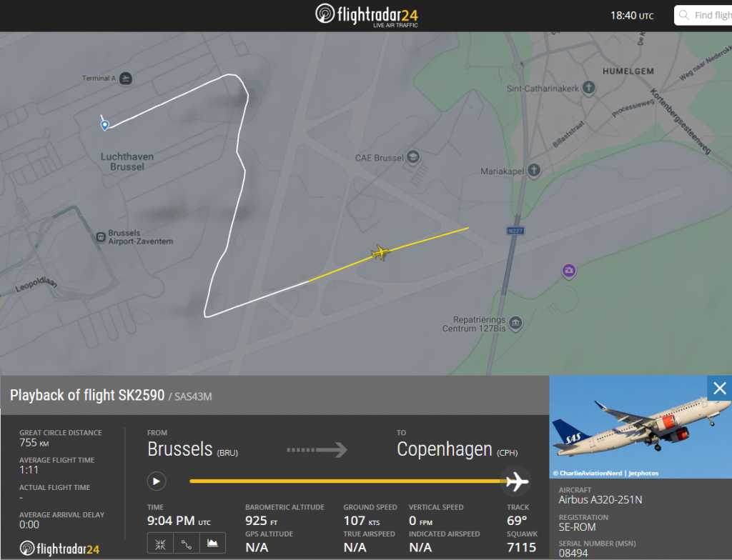This screenshot has height=560, width=732.
Task: Click the registration SE-ROM text
Action: (575, 526)
